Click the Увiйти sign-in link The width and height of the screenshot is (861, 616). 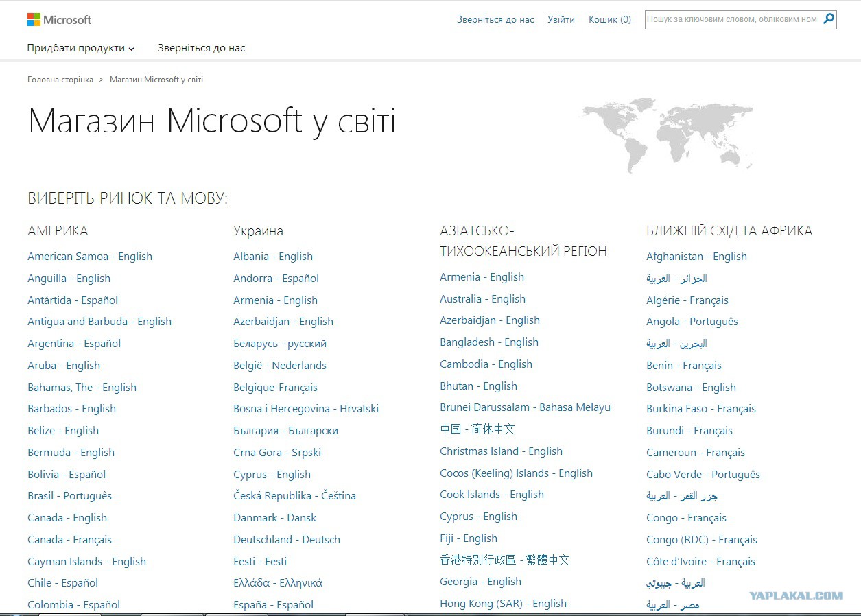(561, 19)
